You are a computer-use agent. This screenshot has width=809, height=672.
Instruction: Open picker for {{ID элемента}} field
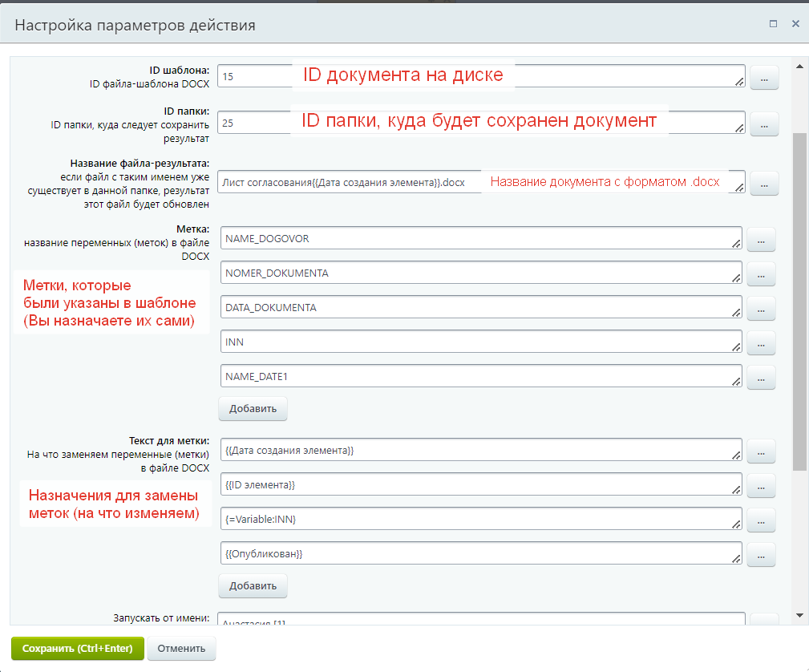coord(761,485)
